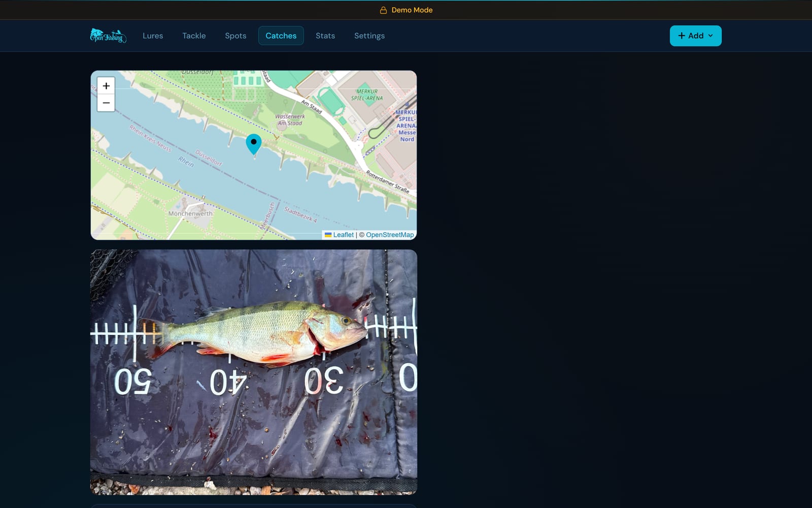Click the Demo Mode lock icon

click(x=384, y=10)
